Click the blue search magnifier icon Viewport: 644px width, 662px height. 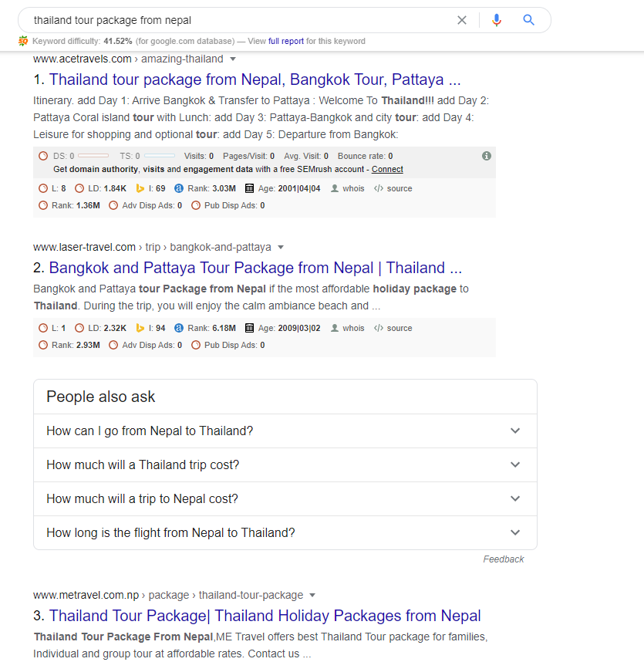[528, 20]
